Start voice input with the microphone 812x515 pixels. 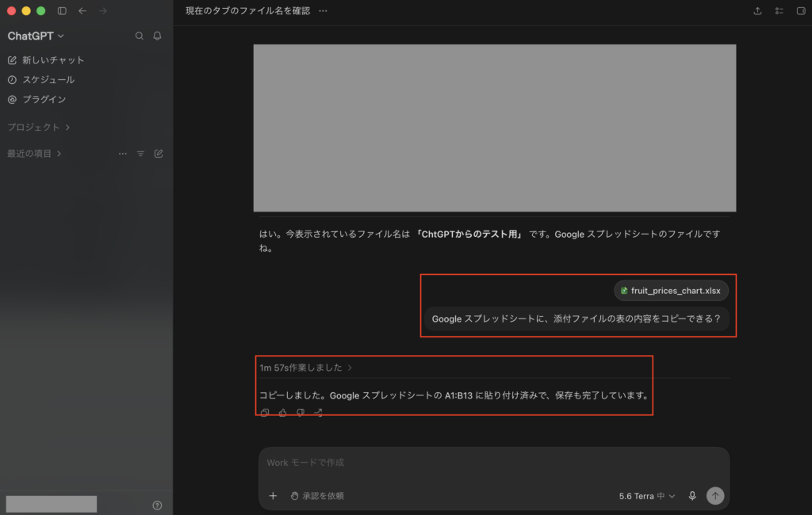click(x=692, y=496)
